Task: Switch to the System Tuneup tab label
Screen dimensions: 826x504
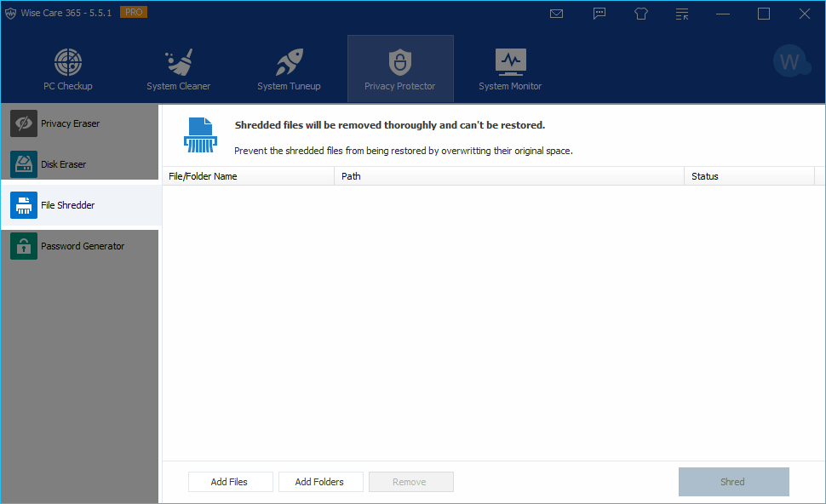Action: [289, 86]
